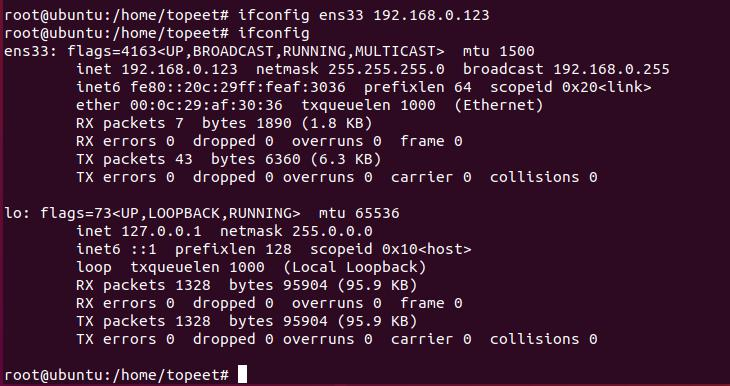Click the broadcast address 192.168.0.255
The height and width of the screenshot is (386, 730).
pyautogui.click(x=611, y=69)
